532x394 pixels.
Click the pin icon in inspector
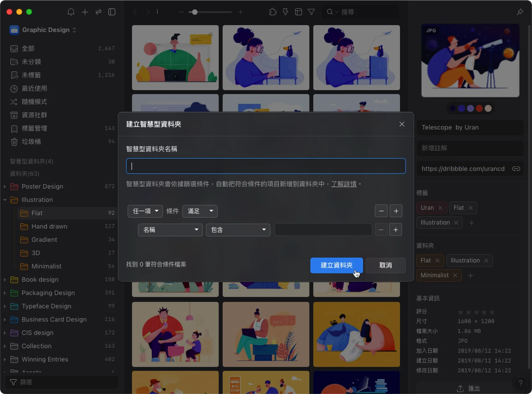(520, 12)
